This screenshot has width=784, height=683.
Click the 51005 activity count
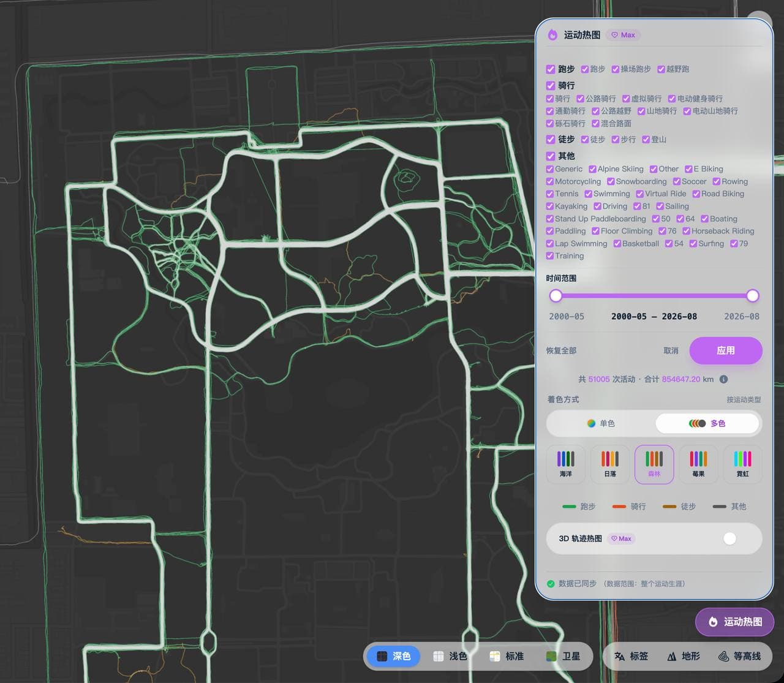pyautogui.click(x=599, y=379)
